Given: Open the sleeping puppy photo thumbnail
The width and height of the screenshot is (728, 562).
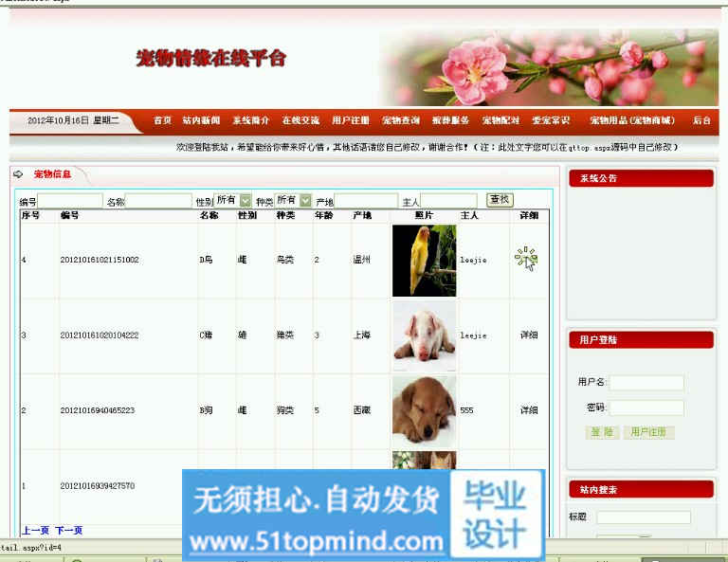Looking at the screenshot, I should point(425,411).
